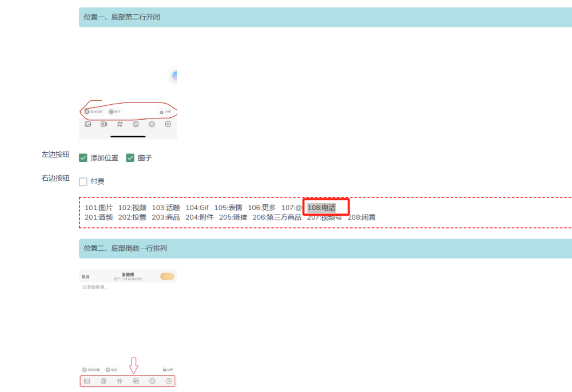Click the 206:第三方商品 code label
The width and height of the screenshot is (572, 392).
(x=277, y=217)
